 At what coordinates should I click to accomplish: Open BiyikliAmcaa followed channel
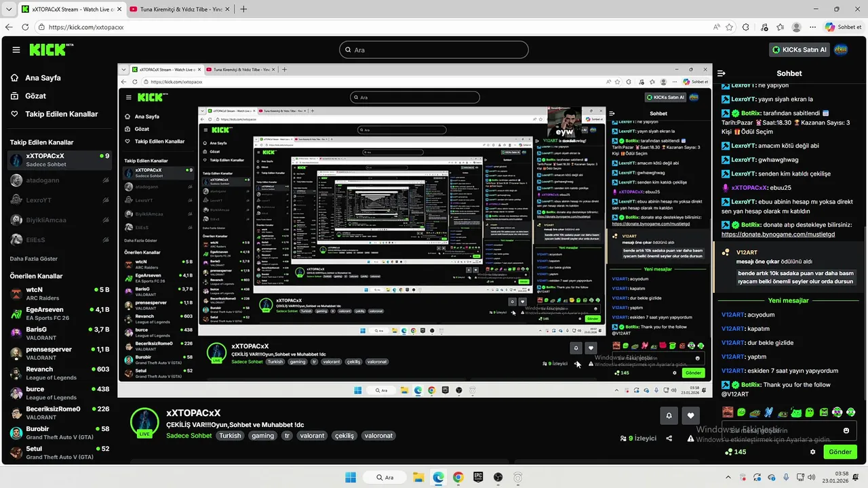point(59,220)
